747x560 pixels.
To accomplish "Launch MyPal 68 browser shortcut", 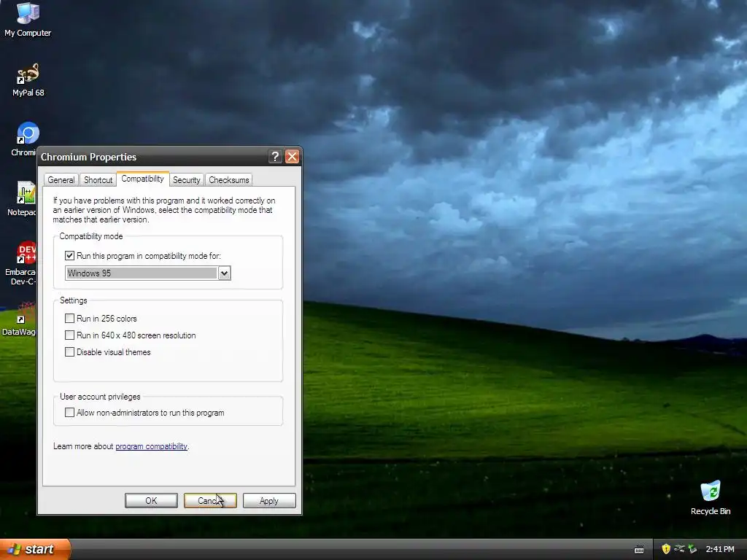I will pos(28,79).
